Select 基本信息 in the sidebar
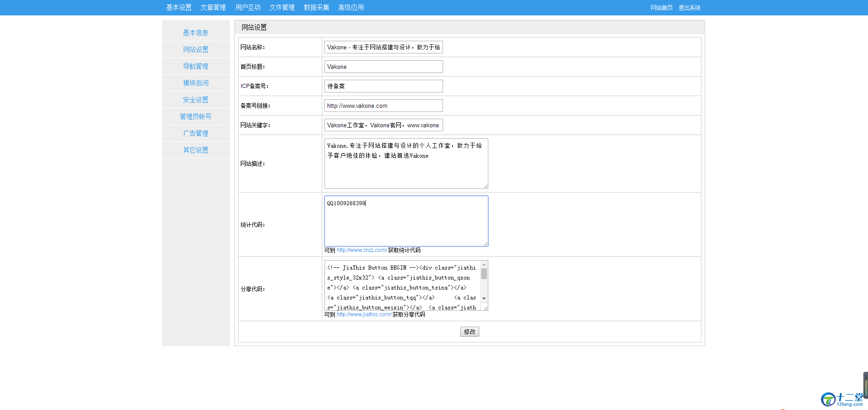The image size is (868, 410). pos(196,32)
